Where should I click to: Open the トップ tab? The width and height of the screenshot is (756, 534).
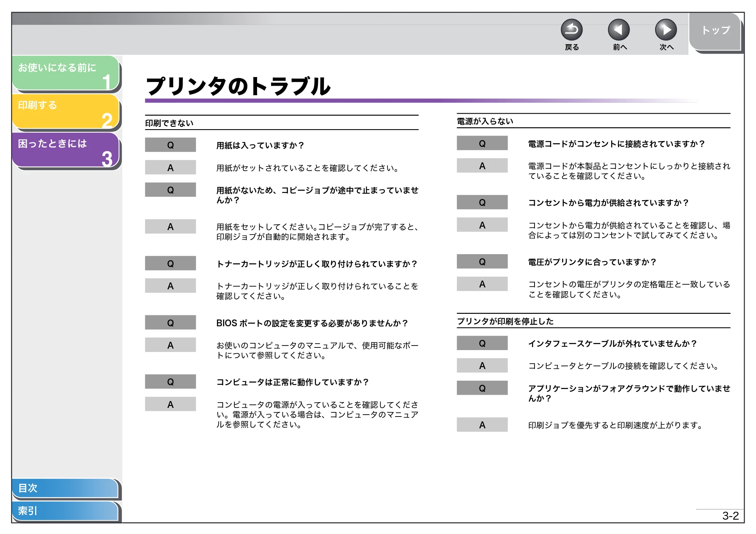point(715,32)
